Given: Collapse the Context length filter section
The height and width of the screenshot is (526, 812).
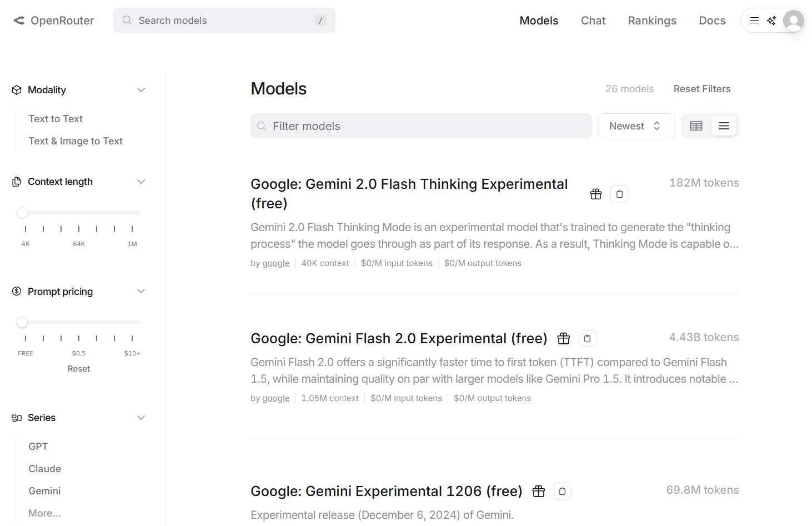Looking at the screenshot, I should (x=141, y=182).
